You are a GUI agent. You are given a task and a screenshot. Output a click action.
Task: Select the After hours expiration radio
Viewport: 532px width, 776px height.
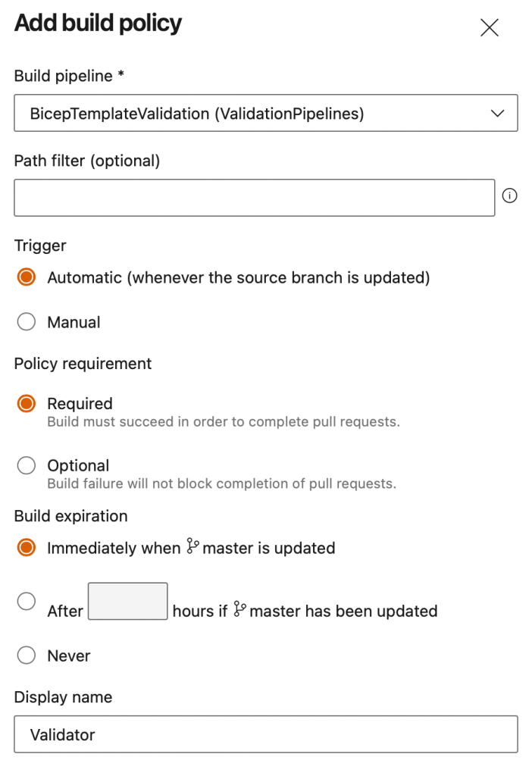click(27, 601)
